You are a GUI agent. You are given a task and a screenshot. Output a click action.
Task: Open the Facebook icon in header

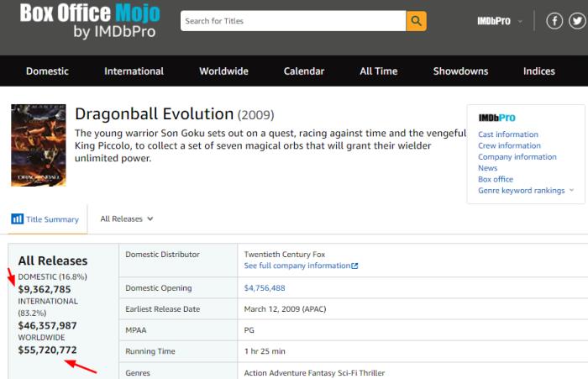coord(554,21)
